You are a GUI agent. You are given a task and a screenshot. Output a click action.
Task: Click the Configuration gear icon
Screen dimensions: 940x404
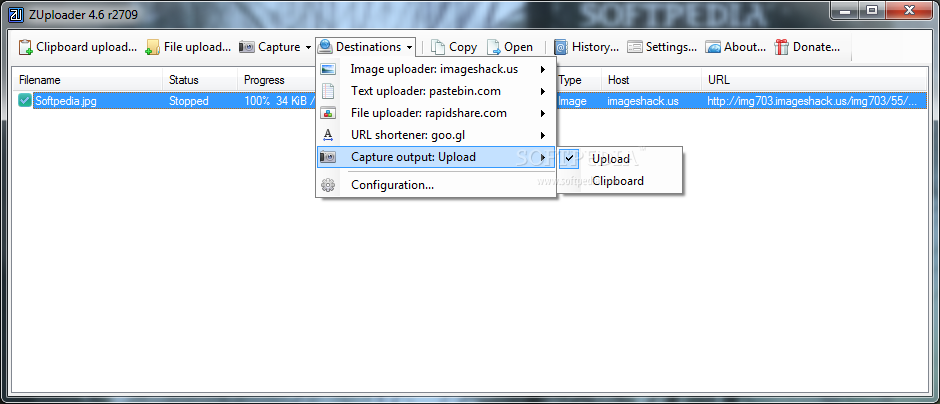[x=328, y=185]
